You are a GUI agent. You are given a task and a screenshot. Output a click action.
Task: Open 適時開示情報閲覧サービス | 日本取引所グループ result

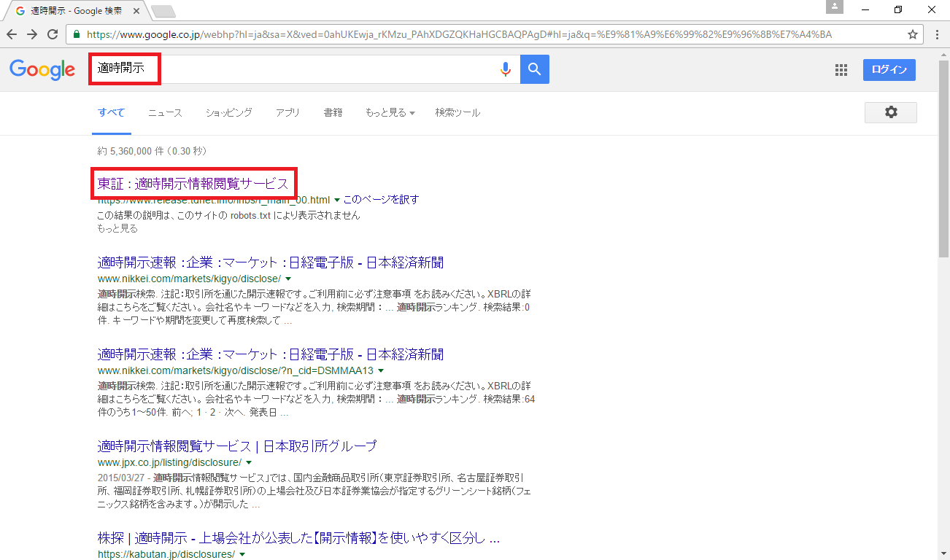point(237,446)
